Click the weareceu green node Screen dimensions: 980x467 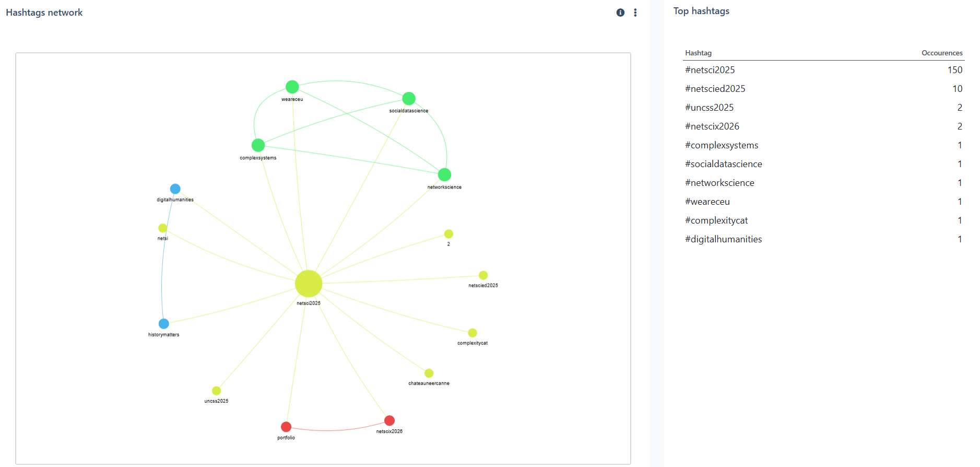coord(292,87)
